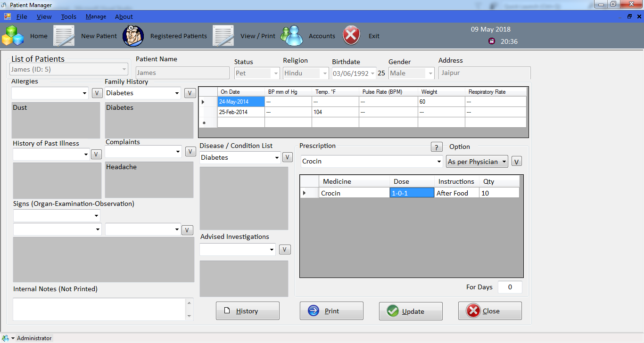Open the first Signs dropdown
Screen dimensions: 644x343
coord(97,216)
